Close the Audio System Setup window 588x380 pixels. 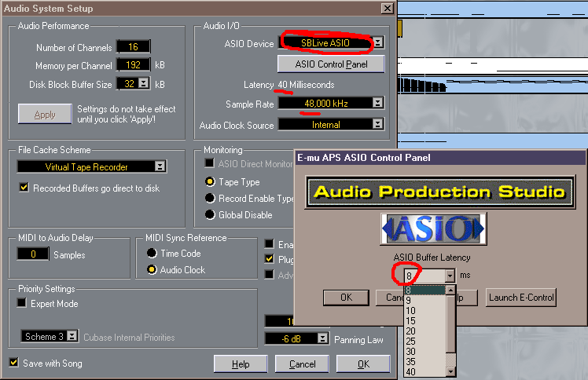point(387,8)
